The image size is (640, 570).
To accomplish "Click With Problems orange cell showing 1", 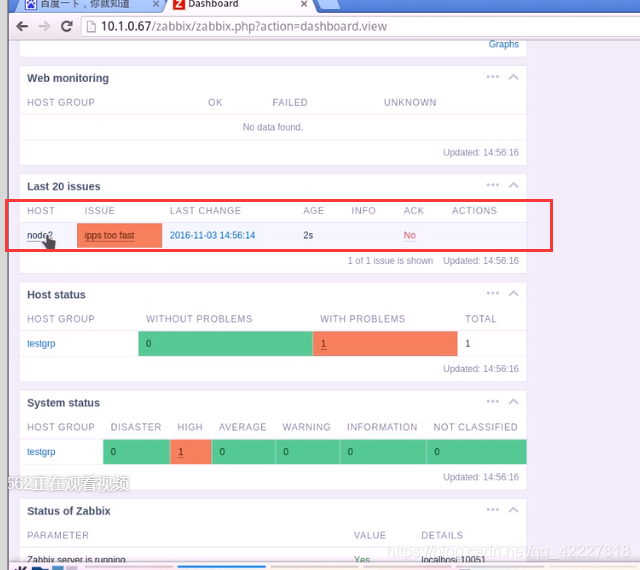I will (x=385, y=343).
